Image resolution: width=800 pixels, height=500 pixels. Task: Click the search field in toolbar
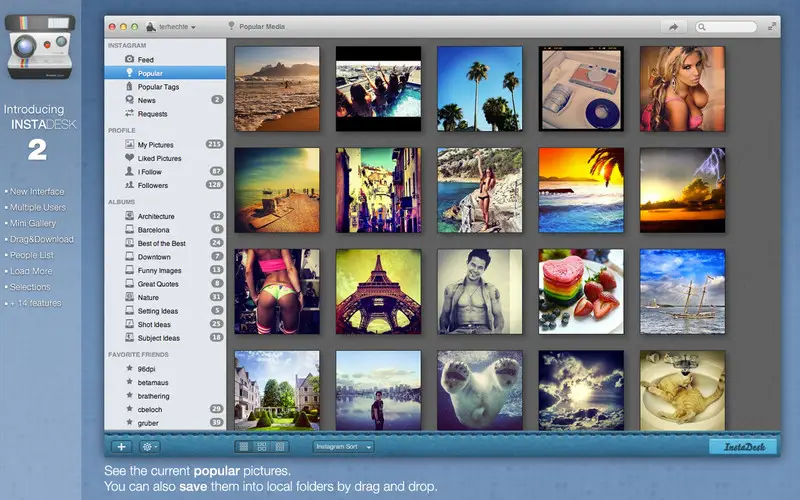click(x=726, y=27)
